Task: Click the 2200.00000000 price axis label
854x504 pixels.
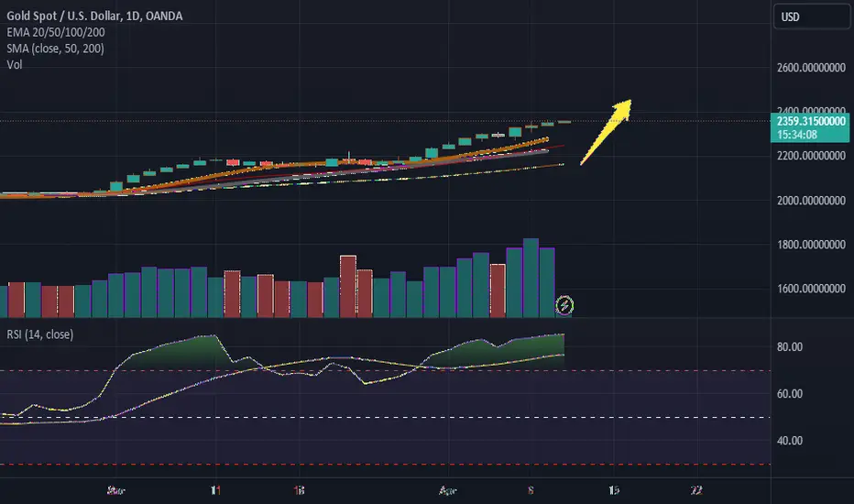Action: pos(811,156)
